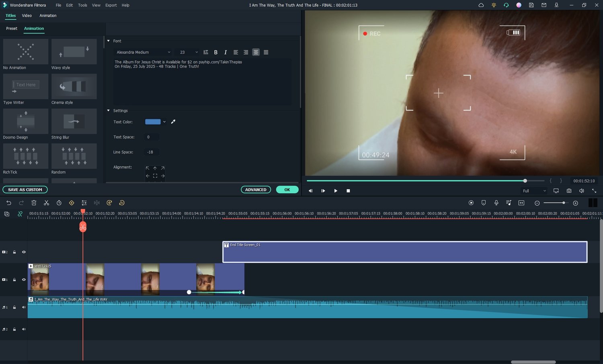
Task: Click the ADVANCED button
Action: (256, 190)
